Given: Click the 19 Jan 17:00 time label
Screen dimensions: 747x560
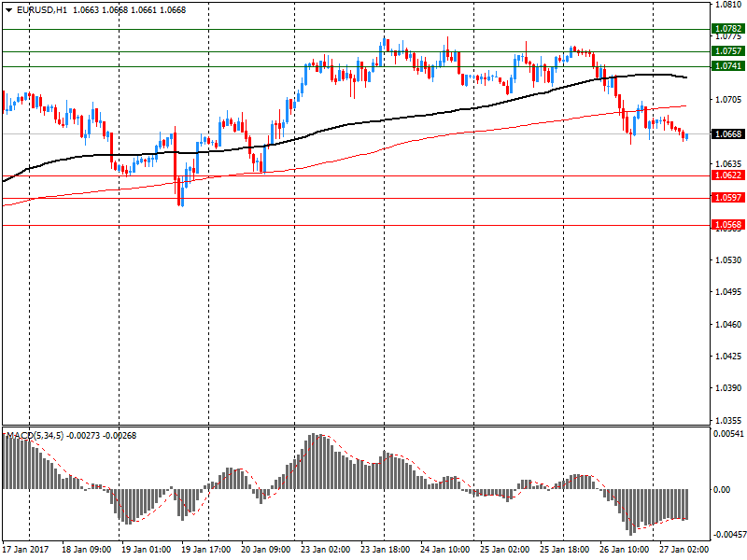Looking at the screenshot, I should 205,549.
